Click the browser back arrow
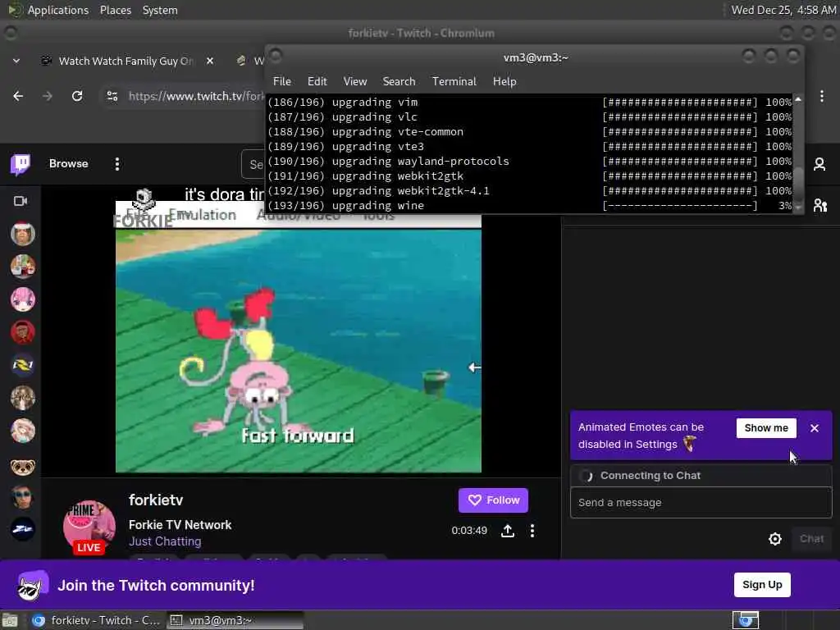Screen dimensions: 840x630 18,96
